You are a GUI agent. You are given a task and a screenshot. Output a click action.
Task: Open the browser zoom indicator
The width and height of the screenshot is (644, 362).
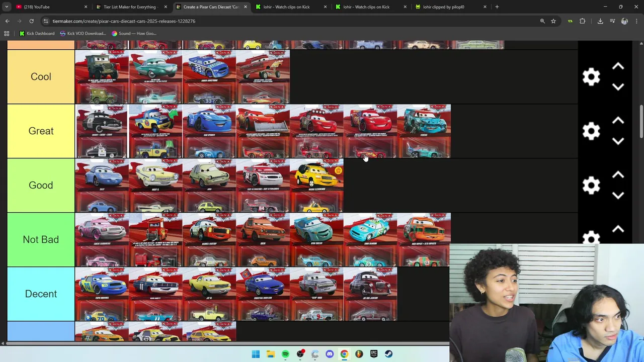pos(542,21)
